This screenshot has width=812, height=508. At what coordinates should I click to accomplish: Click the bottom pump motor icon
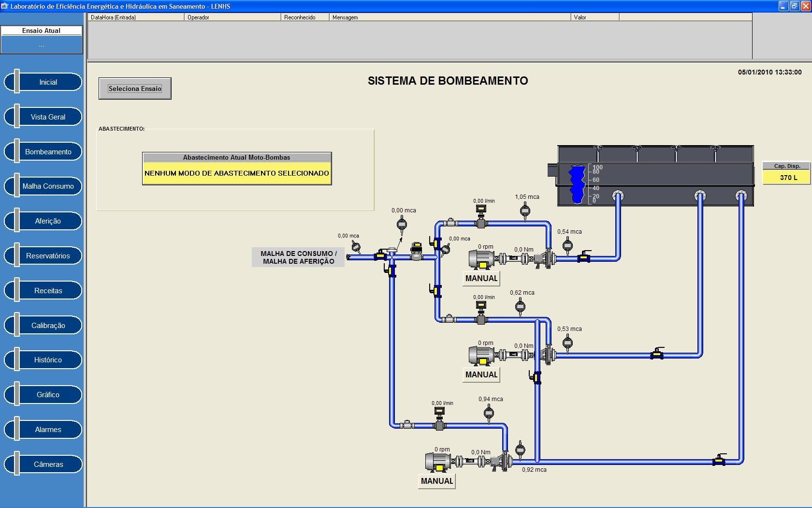coord(437,462)
